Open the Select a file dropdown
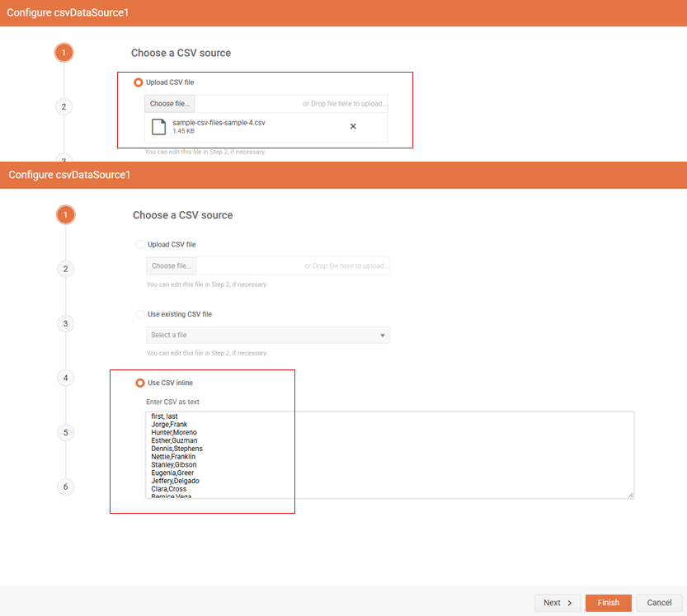687x616 pixels. [x=268, y=335]
